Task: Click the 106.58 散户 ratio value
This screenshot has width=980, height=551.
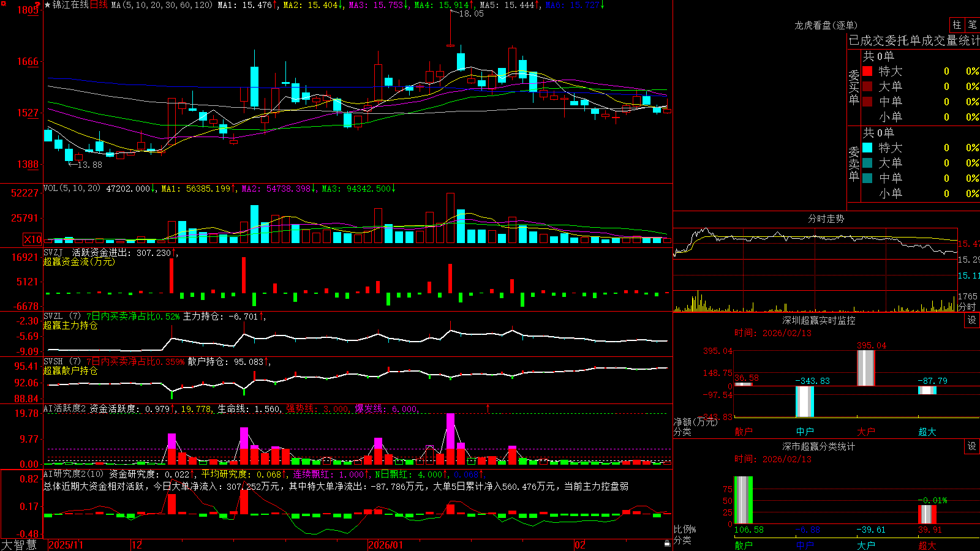Action: click(749, 530)
